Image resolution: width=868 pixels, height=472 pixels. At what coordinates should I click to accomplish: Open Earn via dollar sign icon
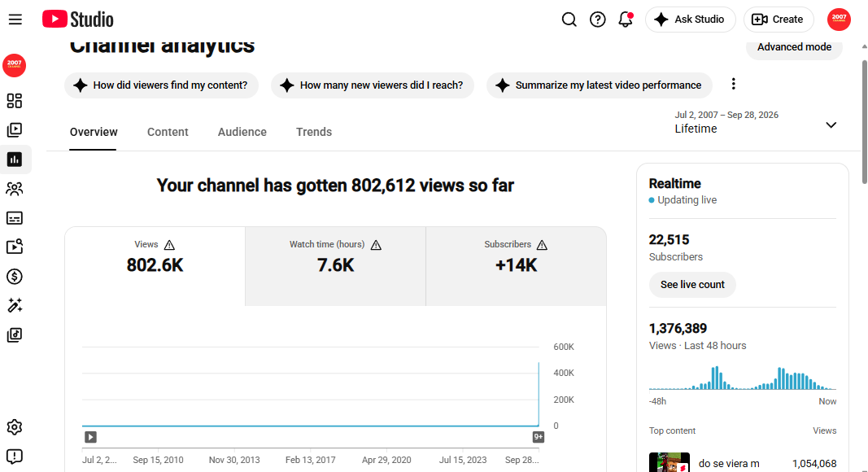click(15, 277)
